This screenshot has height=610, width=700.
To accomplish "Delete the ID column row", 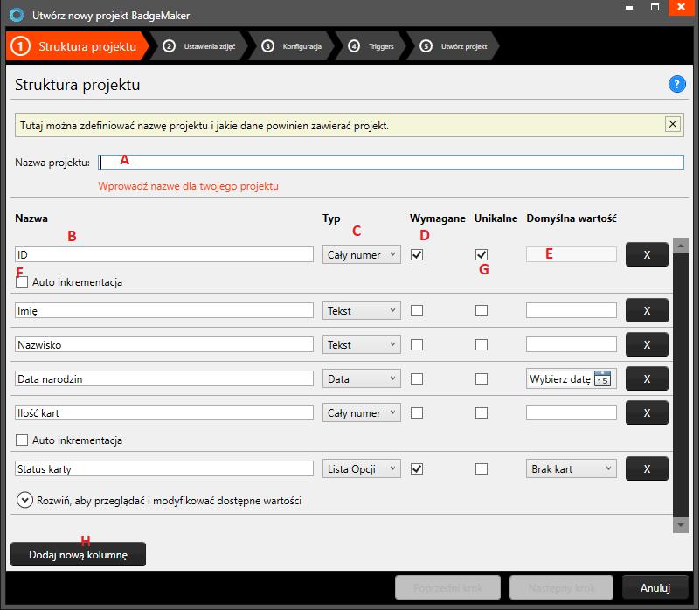I will 647,254.
